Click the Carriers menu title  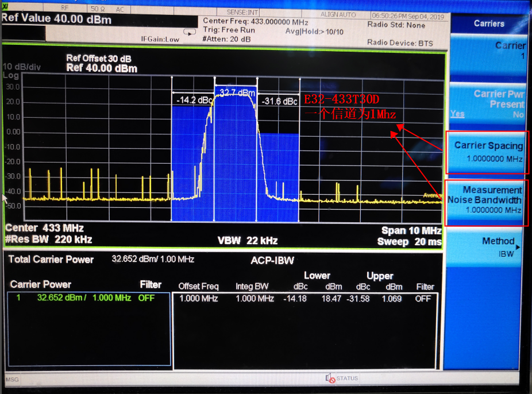[x=489, y=24]
